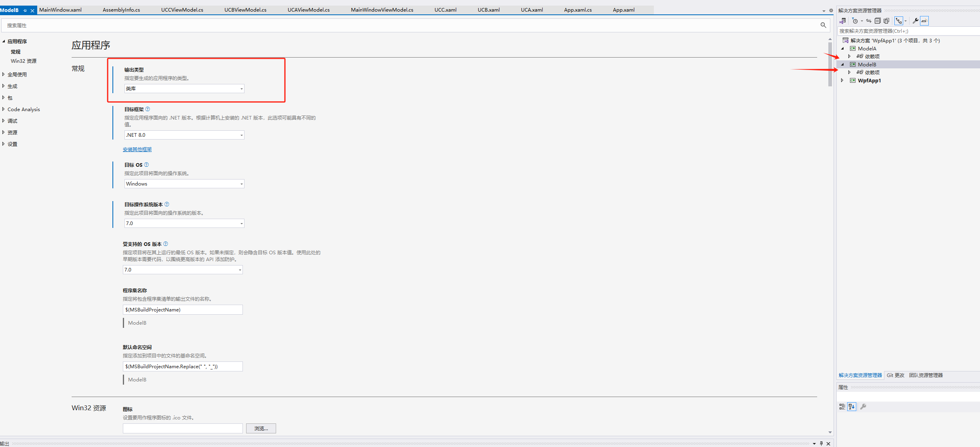This screenshot has width=980, height=447.
Task: Switch between solution and folder views icon
Action: point(843,21)
